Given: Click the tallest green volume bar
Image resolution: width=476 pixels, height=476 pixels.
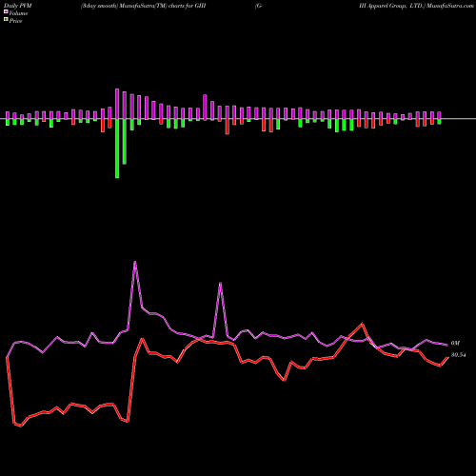Looking at the screenshot, I should 117,149.
